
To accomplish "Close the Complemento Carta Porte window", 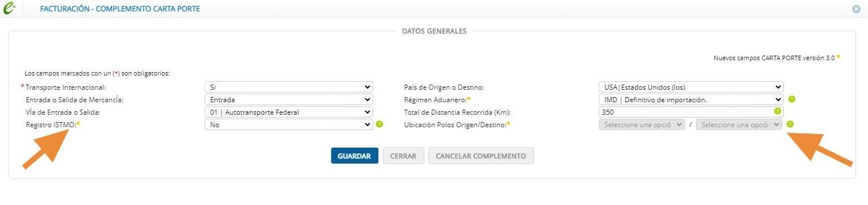I will 857,9.
